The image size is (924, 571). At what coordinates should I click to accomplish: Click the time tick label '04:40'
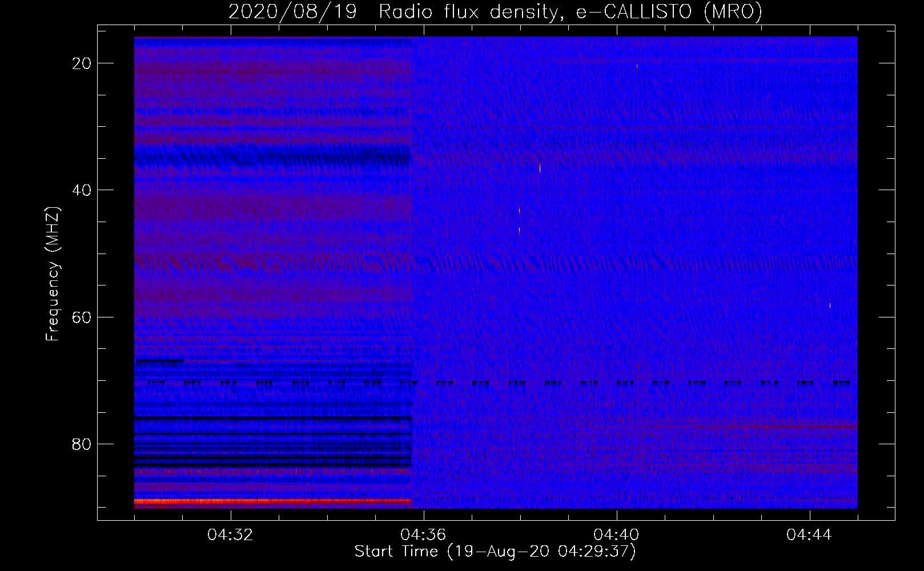click(x=617, y=535)
